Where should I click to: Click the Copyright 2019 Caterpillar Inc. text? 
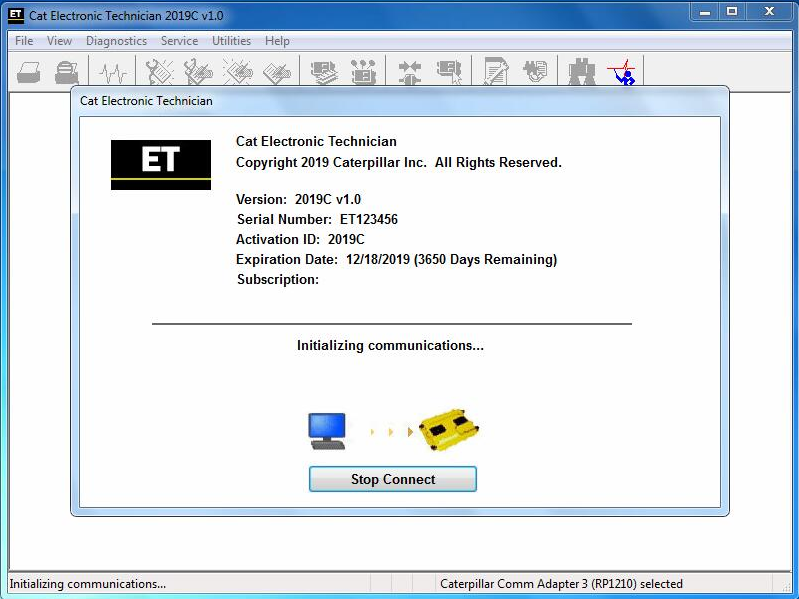pyautogui.click(x=398, y=162)
